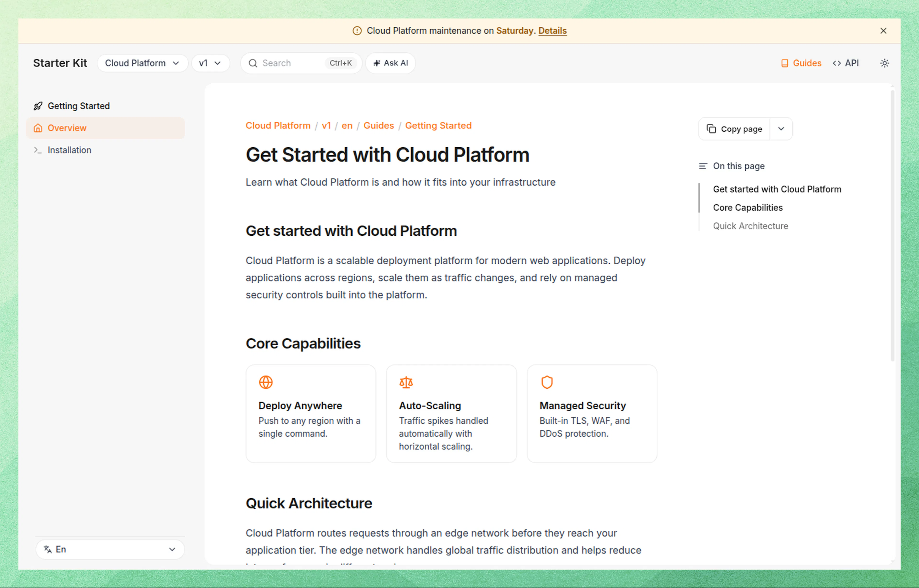Click the page vertical scrollbar
Image resolution: width=919 pixels, height=588 pixels.
(x=892, y=225)
